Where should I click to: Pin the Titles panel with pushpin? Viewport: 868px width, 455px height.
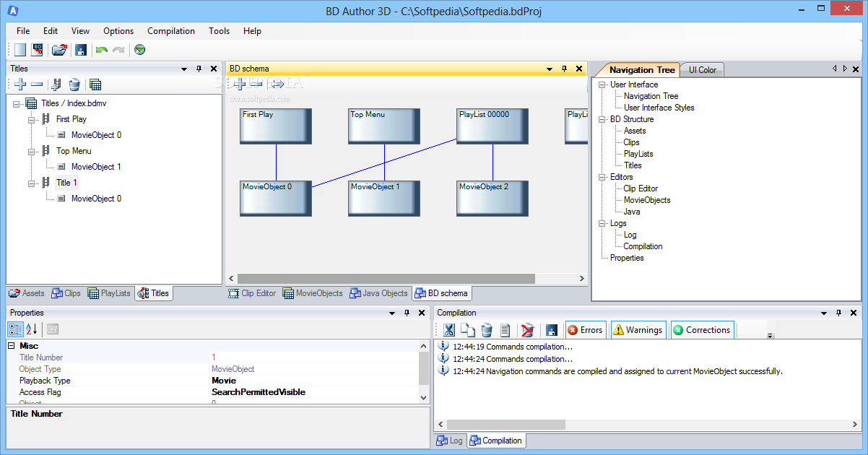click(x=199, y=69)
